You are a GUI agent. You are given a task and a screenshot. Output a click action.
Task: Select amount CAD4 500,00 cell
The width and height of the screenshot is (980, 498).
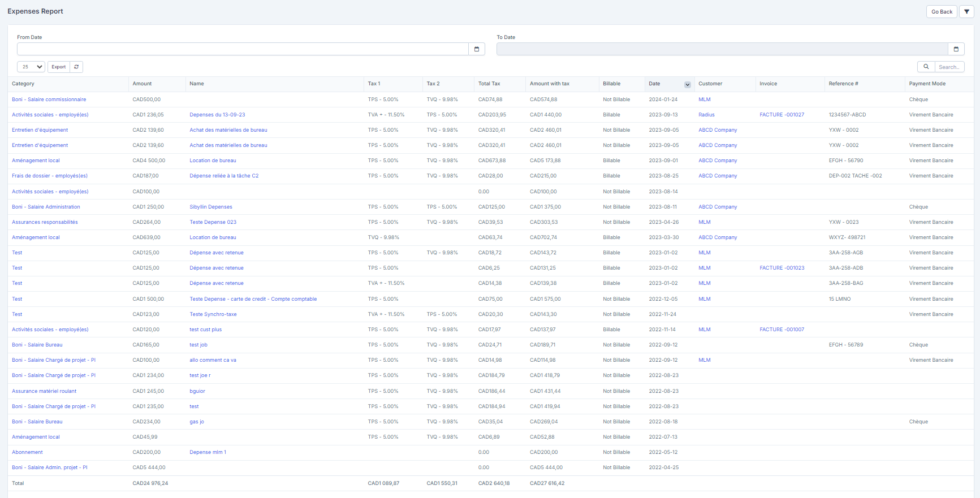coord(149,161)
